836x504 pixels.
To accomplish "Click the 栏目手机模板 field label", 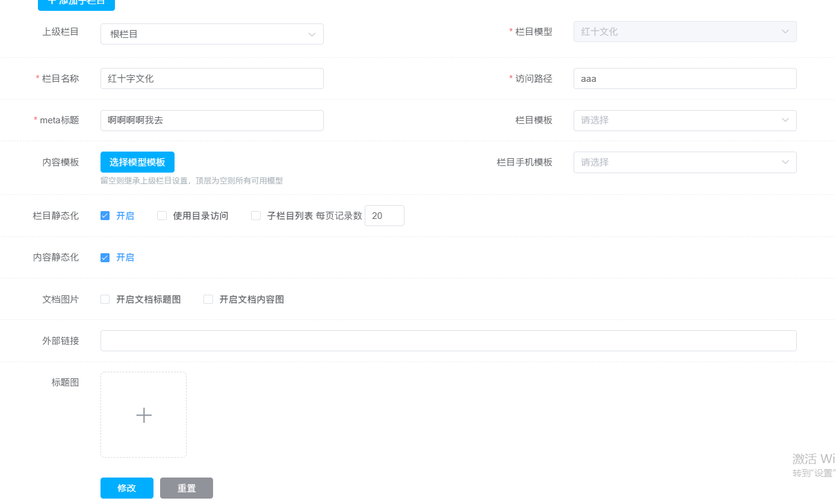I will pyautogui.click(x=524, y=162).
